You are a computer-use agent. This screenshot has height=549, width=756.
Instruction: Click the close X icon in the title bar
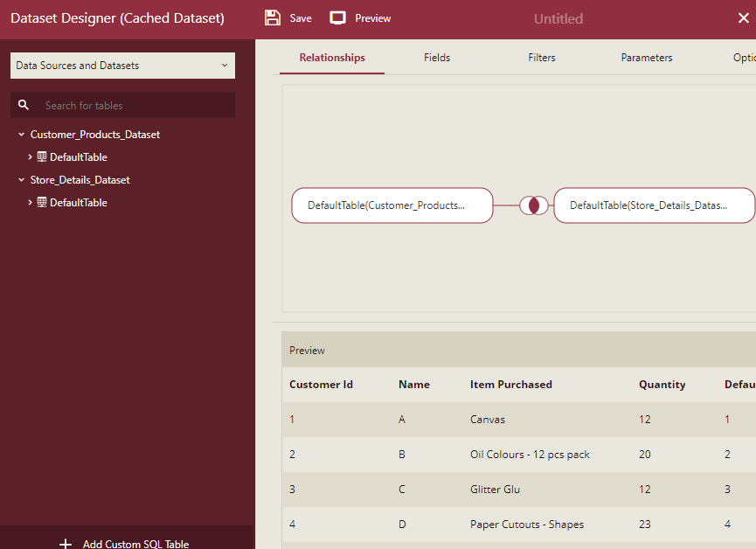(743, 17)
